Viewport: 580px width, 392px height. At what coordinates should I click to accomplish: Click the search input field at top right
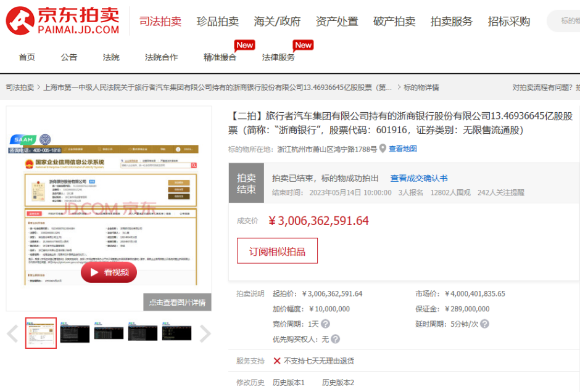564,21
